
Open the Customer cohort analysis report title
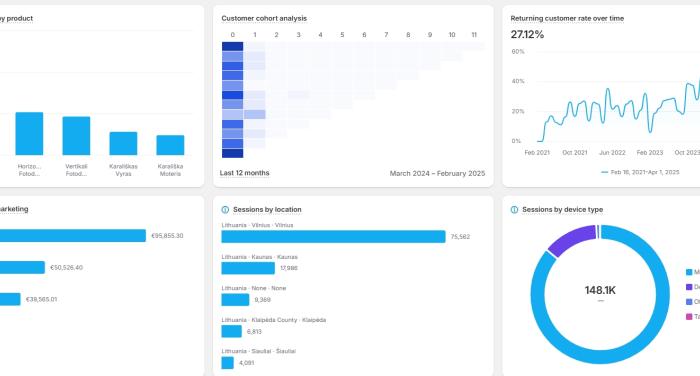pyautogui.click(x=264, y=18)
